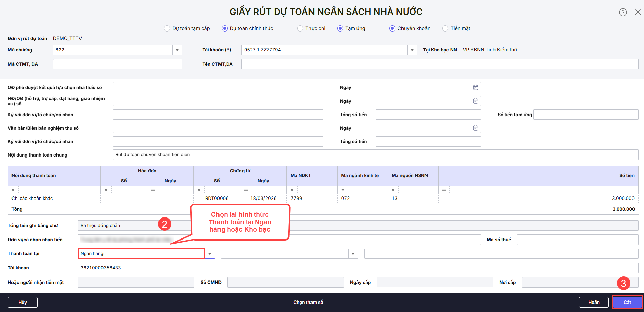This screenshot has width=644, height=312.
Task: Click the Số tiền tạm ứng field
Action: click(x=586, y=115)
